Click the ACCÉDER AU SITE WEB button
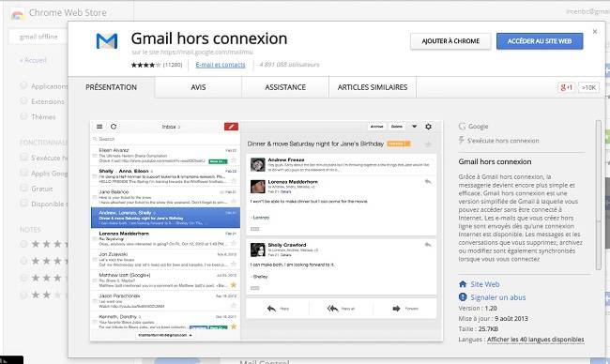This screenshot has width=610, height=364. point(540,41)
